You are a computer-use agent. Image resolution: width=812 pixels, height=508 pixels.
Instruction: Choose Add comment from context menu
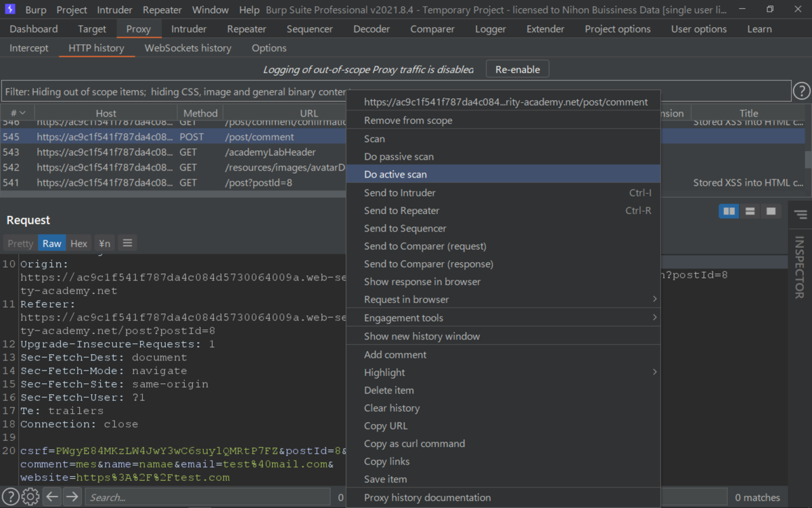click(503, 354)
